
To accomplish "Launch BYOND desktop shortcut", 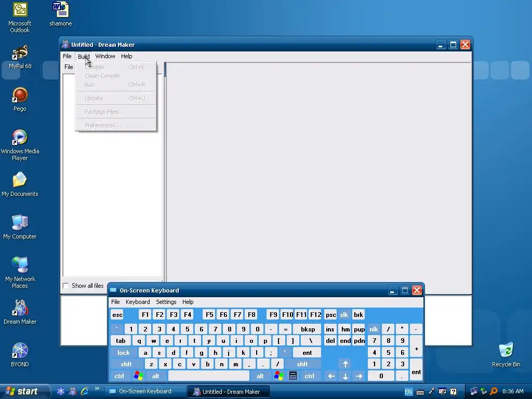I will [20, 355].
